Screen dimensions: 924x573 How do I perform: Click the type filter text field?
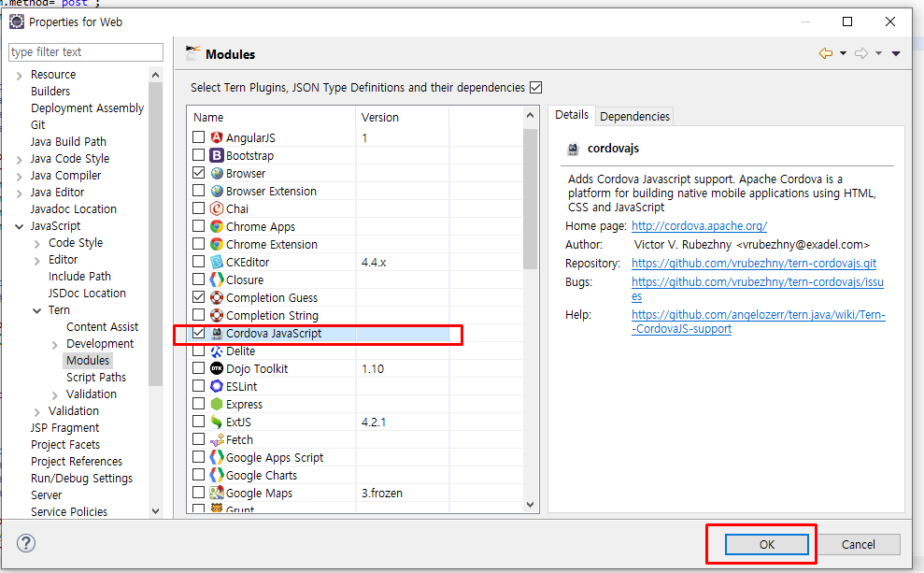tap(85, 51)
